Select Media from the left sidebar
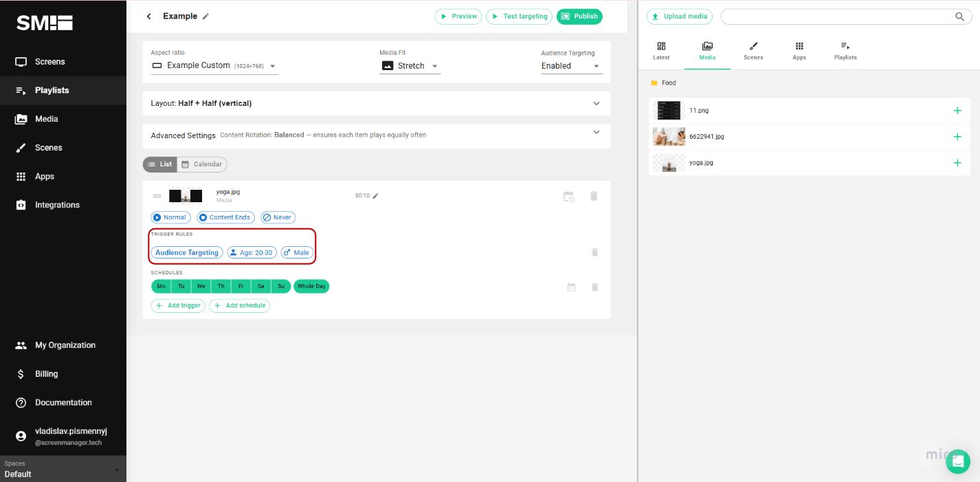This screenshot has width=980, height=482. (46, 119)
